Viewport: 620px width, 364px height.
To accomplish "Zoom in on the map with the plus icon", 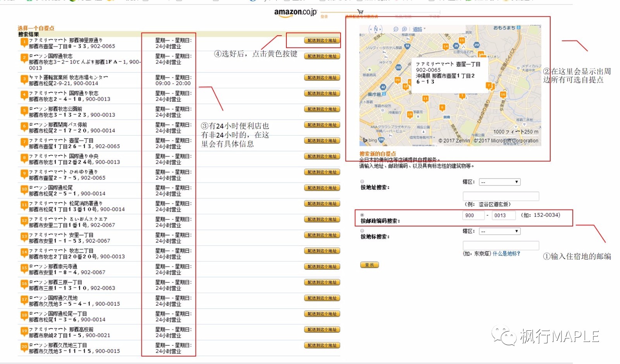I will point(405,29).
